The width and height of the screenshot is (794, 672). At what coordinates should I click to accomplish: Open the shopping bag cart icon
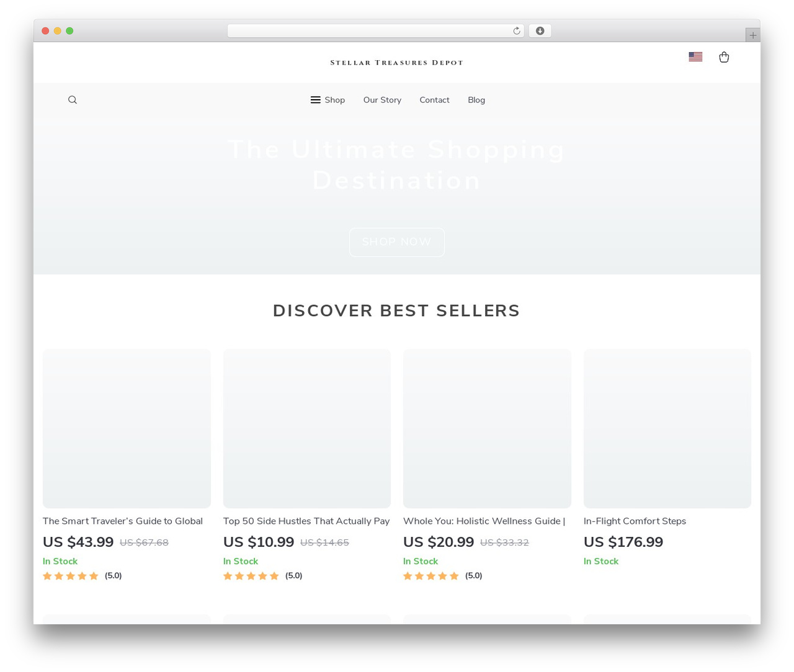pos(724,57)
